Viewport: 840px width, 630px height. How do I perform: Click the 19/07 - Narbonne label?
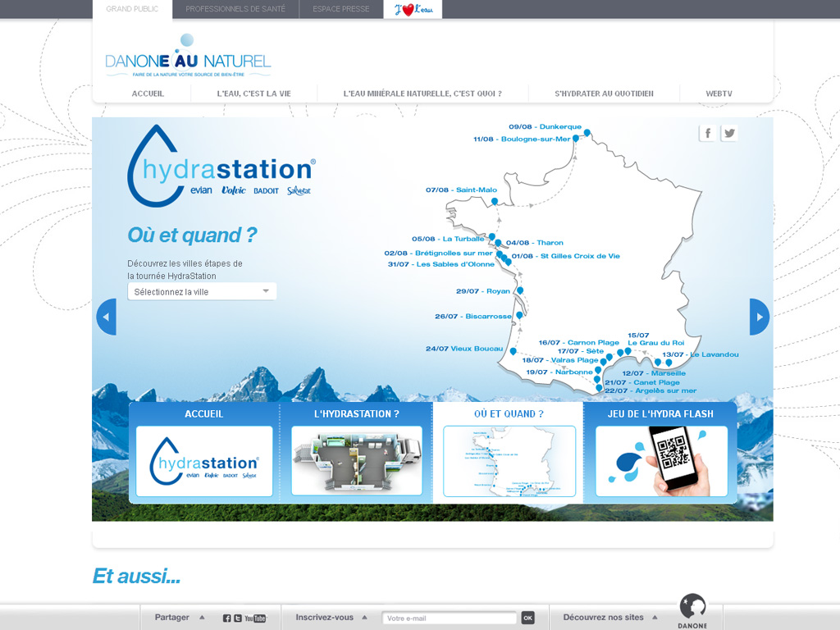[x=559, y=372]
